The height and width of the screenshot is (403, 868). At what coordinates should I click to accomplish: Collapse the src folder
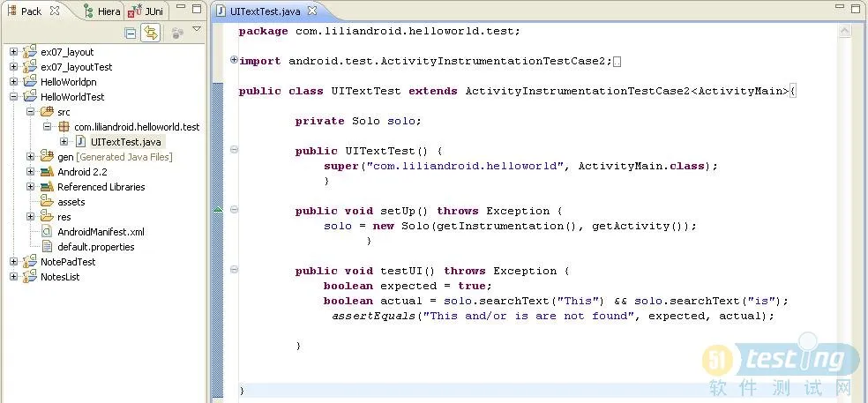pos(31,111)
